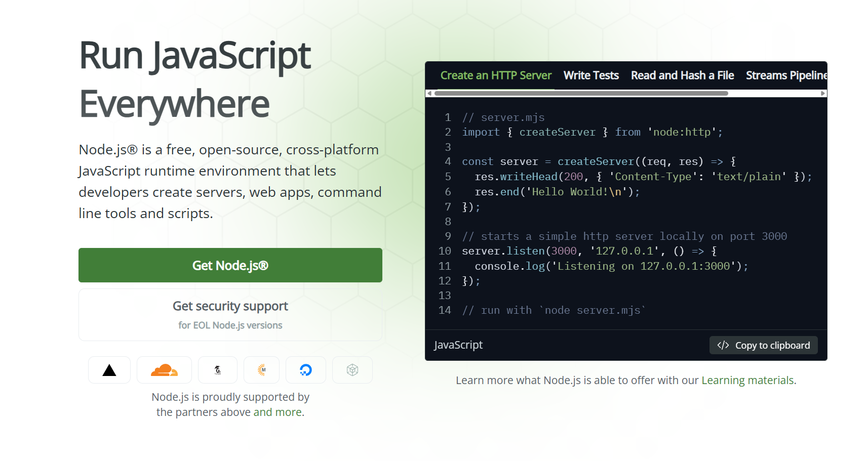Click the 'starts a simple http server' comment
This screenshot has width=868, height=461.
(624, 236)
